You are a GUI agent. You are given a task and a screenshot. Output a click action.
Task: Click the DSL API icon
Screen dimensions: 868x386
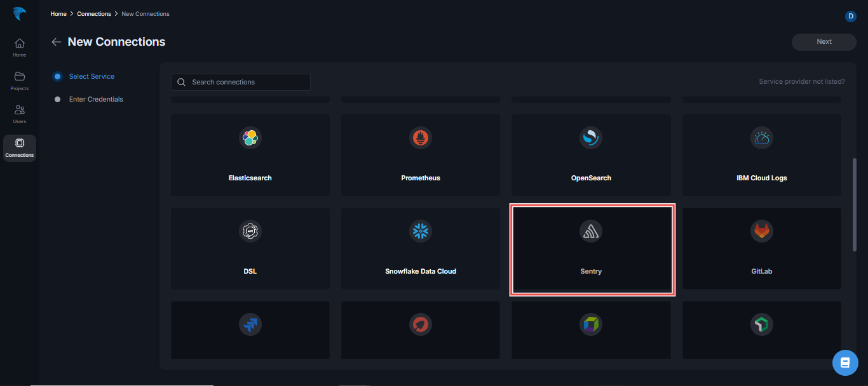click(x=250, y=231)
